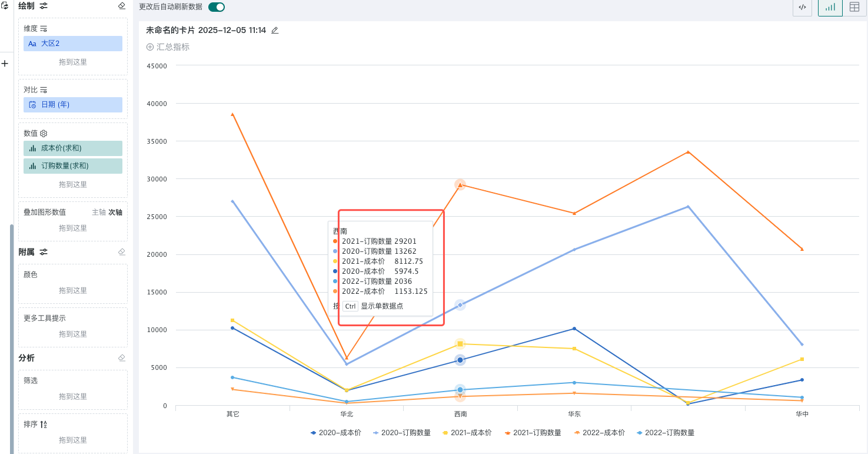Edit card title with pencil icon
Image resolution: width=868 pixels, height=454 pixels.
(x=275, y=31)
